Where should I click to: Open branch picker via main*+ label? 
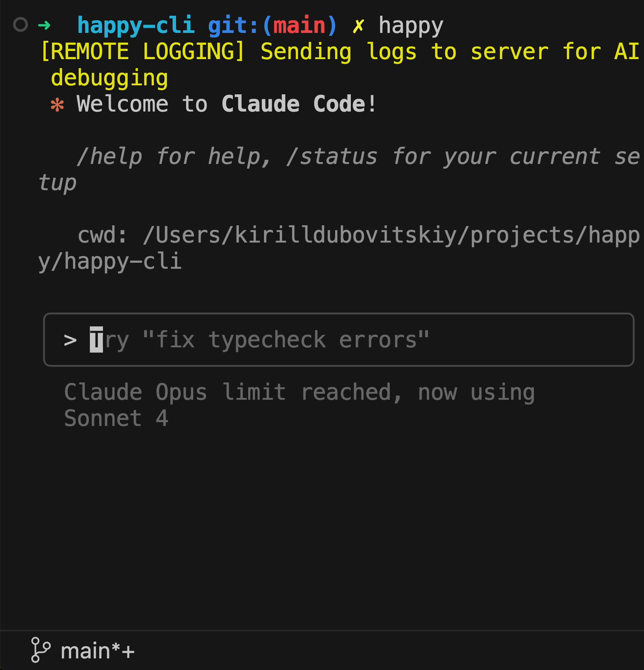coord(97,651)
